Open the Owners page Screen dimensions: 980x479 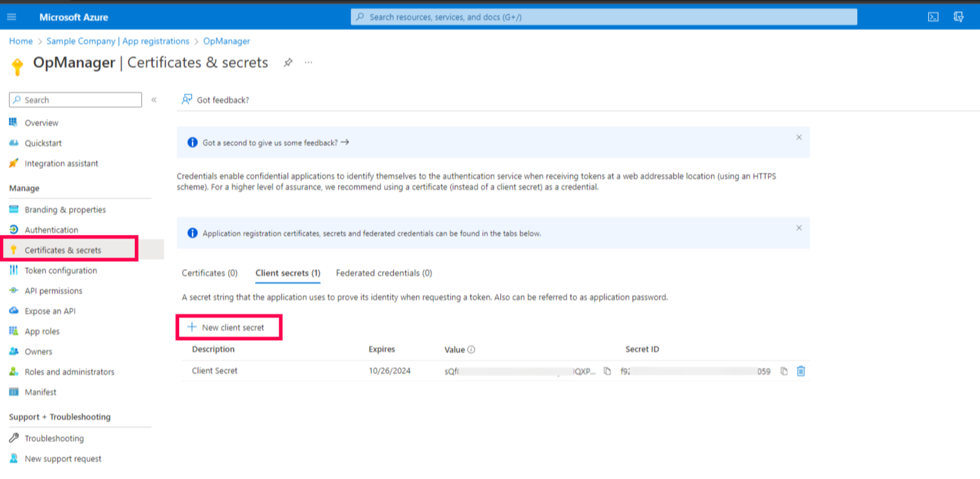pyautogui.click(x=39, y=352)
